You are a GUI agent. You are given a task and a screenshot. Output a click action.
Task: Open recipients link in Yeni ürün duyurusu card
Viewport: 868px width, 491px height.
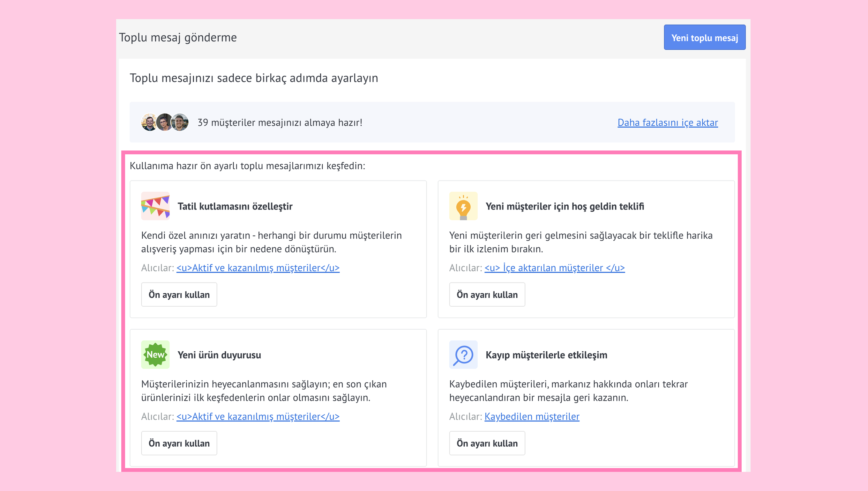258,416
